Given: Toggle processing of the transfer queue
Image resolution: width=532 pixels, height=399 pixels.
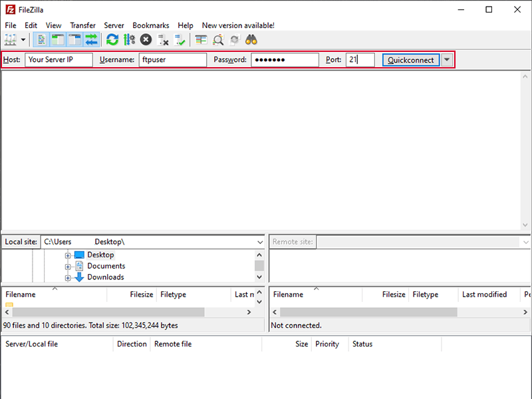Looking at the screenshot, I should point(129,40).
